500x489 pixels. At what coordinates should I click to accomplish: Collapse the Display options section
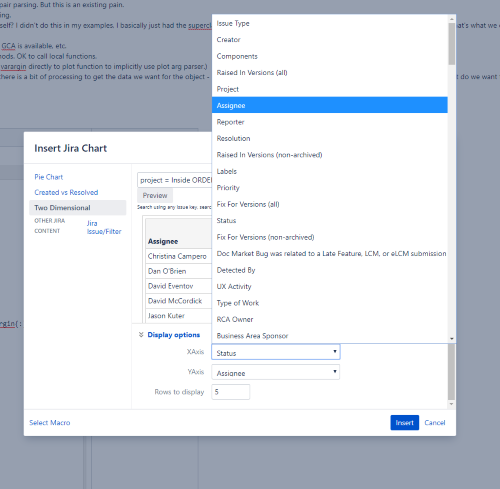click(x=169, y=335)
